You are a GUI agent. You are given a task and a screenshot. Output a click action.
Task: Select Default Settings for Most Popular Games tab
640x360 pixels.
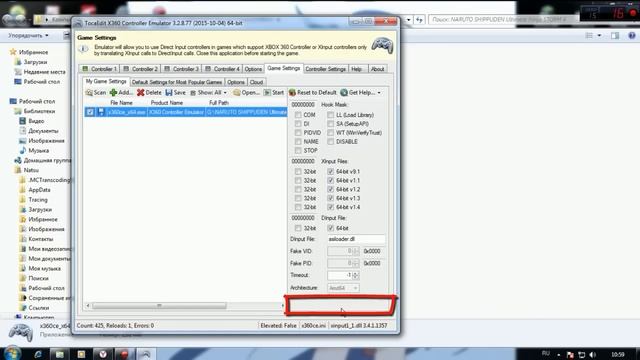click(x=177, y=82)
